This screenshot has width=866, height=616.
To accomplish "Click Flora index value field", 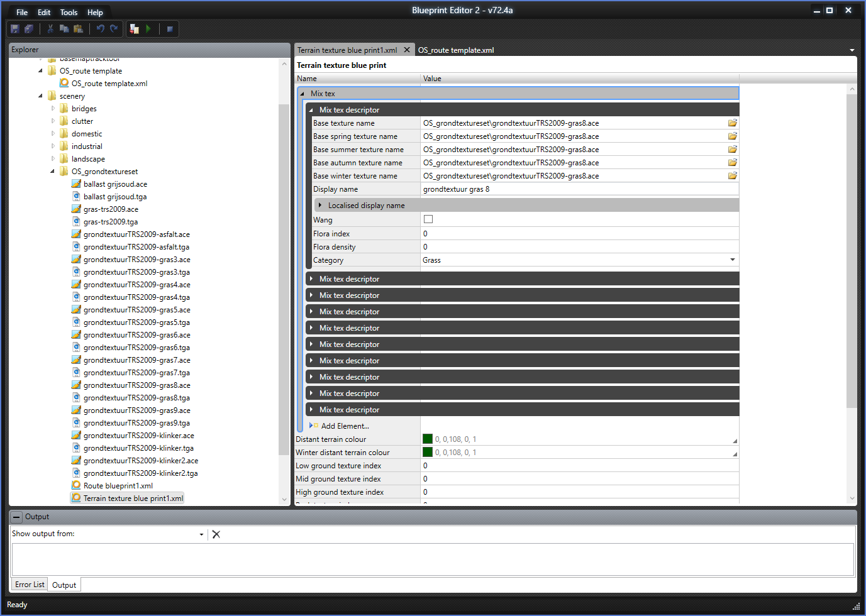I will click(579, 234).
